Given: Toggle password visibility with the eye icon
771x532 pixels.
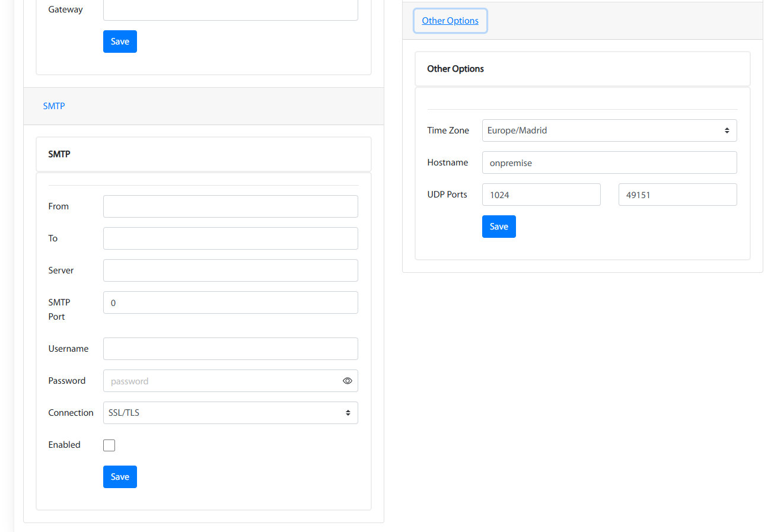Looking at the screenshot, I should [348, 381].
